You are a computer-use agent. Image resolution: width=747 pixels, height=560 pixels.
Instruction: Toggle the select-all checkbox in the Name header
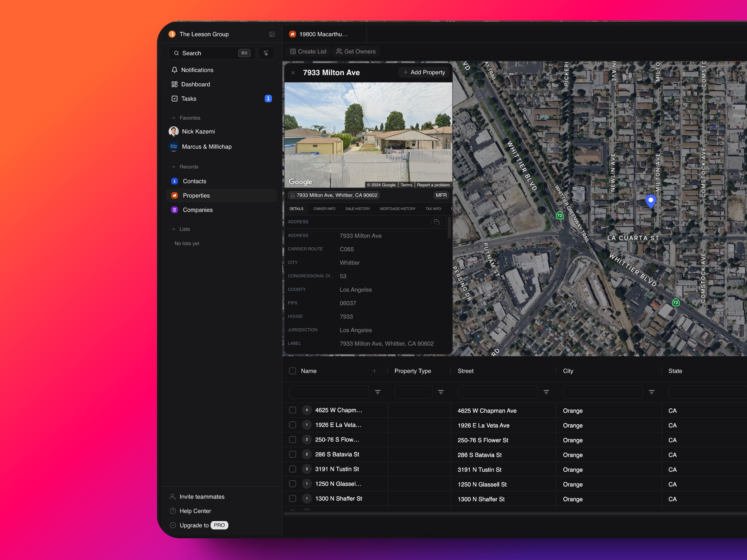click(293, 371)
